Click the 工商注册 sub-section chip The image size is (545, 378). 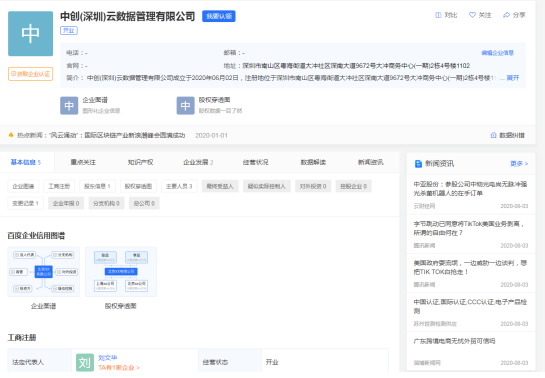[59, 186]
